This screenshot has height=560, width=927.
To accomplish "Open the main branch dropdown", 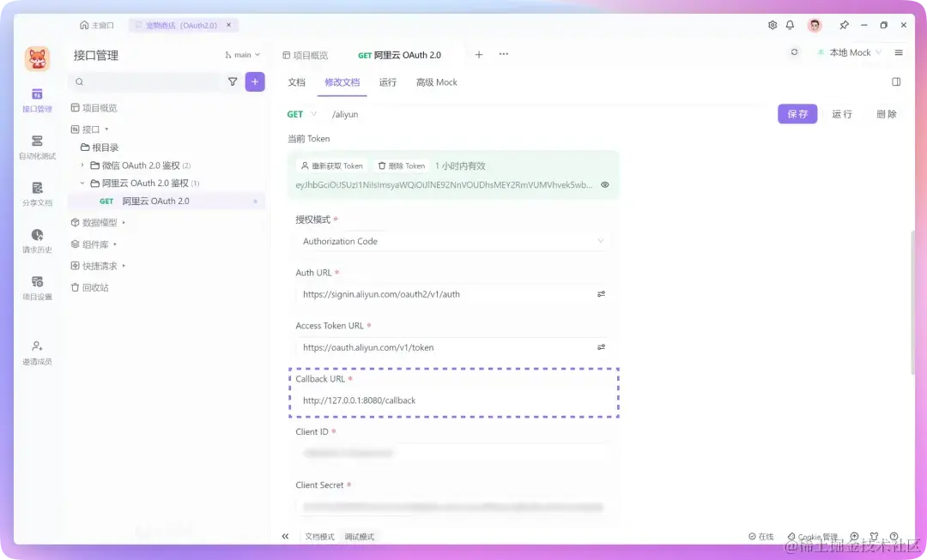I will [242, 54].
